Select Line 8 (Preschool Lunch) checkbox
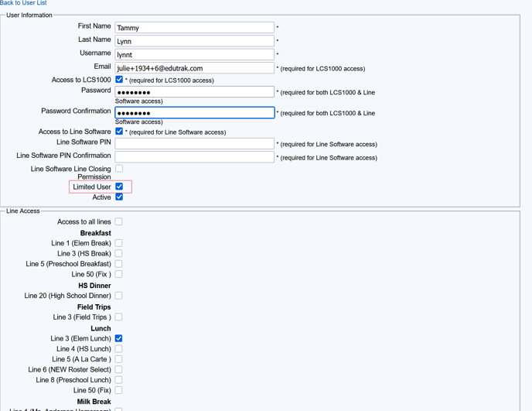The height and width of the screenshot is (411, 532). pyautogui.click(x=118, y=380)
